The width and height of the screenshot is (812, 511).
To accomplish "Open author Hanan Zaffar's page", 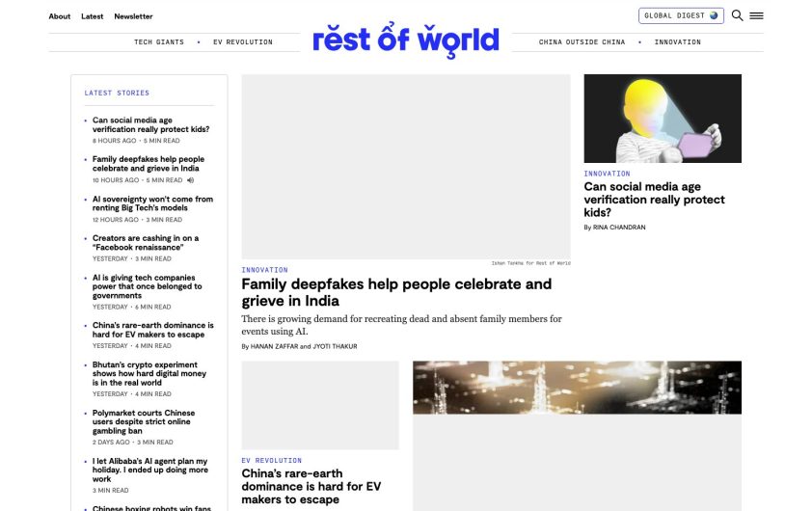I will pyautogui.click(x=274, y=346).
